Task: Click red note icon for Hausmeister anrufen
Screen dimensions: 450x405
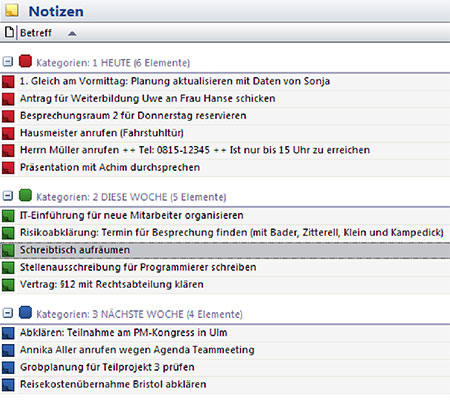Action: point(8,133)
